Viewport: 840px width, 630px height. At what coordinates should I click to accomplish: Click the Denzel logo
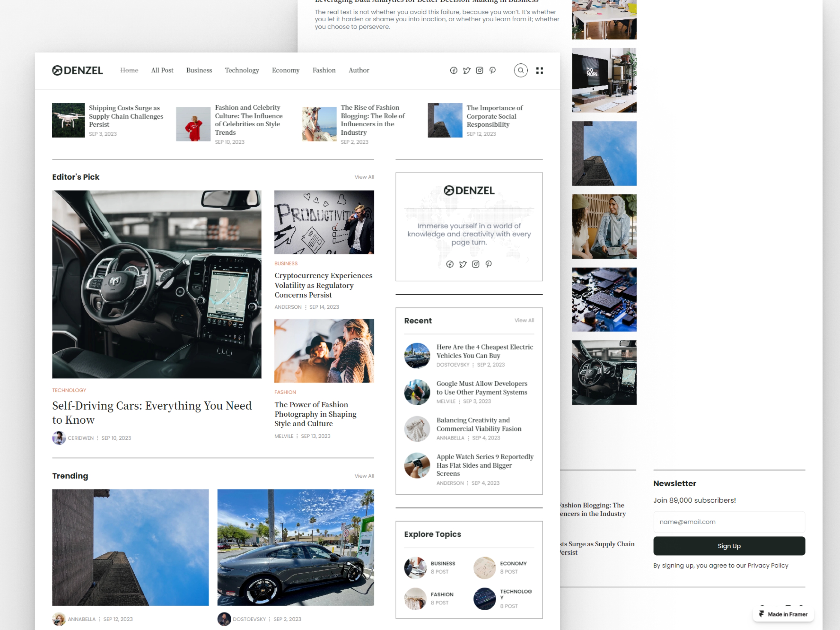(x=77, y=70)
